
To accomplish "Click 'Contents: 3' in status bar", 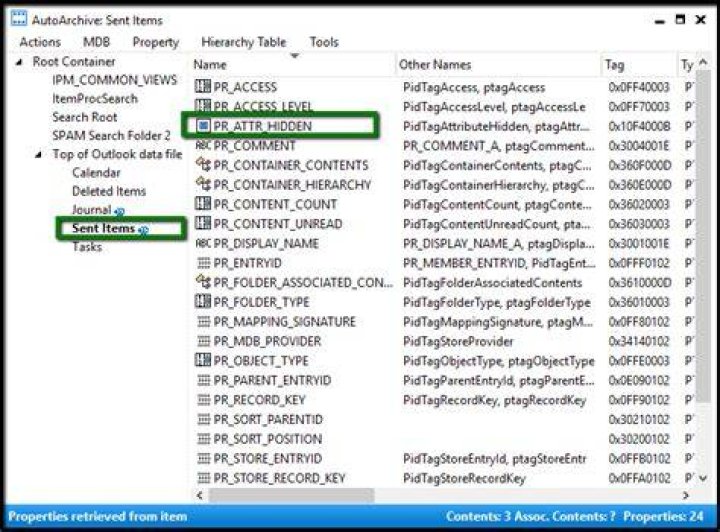I will pyautogui.click(x=478, y=517).
